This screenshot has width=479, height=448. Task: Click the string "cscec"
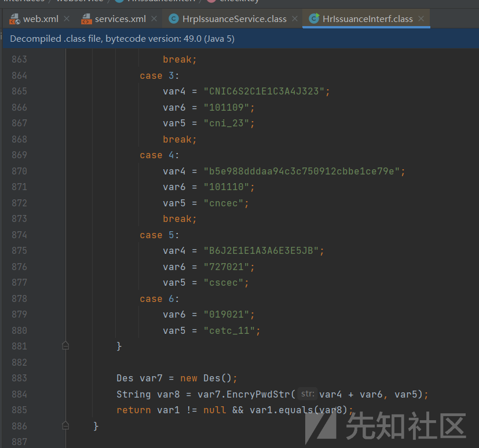pyautogui.click(x=224, y=283)
